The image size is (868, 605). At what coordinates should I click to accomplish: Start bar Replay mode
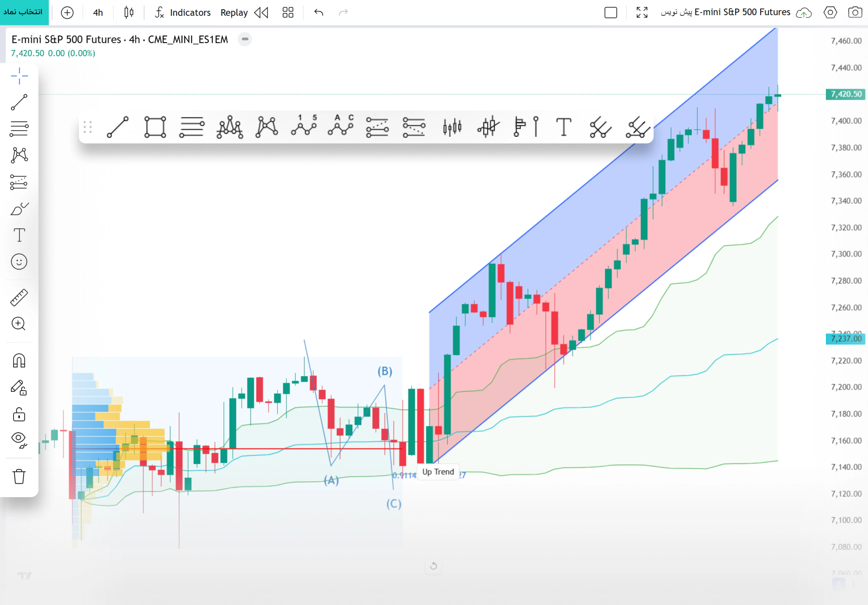click(234, 13)
